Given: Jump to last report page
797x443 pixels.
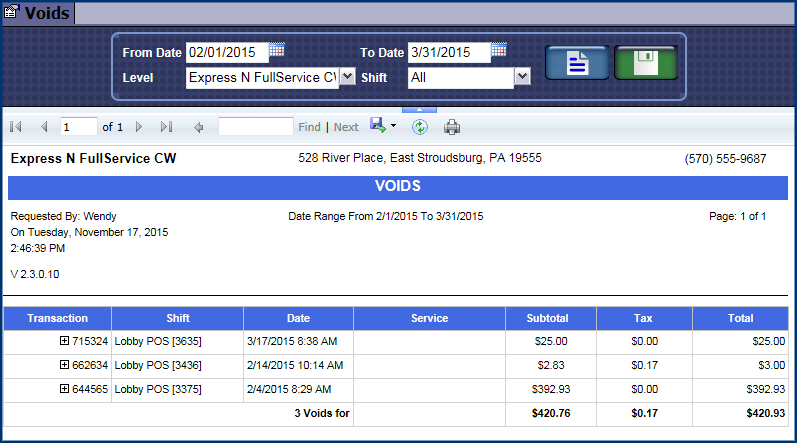Looking at the screenshot, I should point(166,127).
